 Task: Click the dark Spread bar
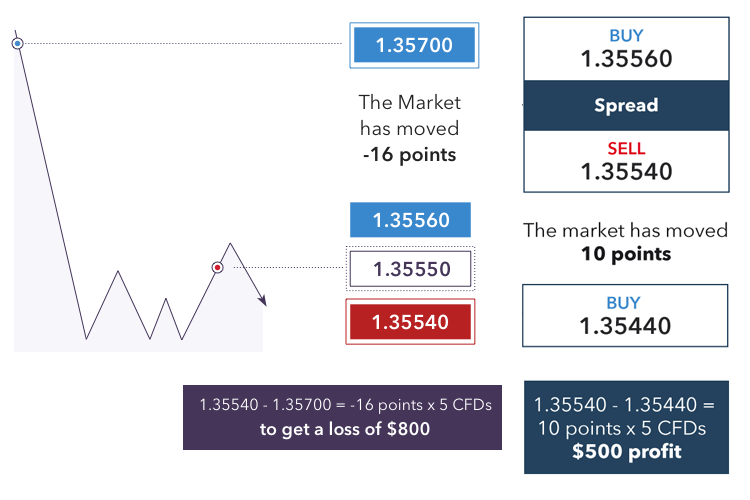626,105
